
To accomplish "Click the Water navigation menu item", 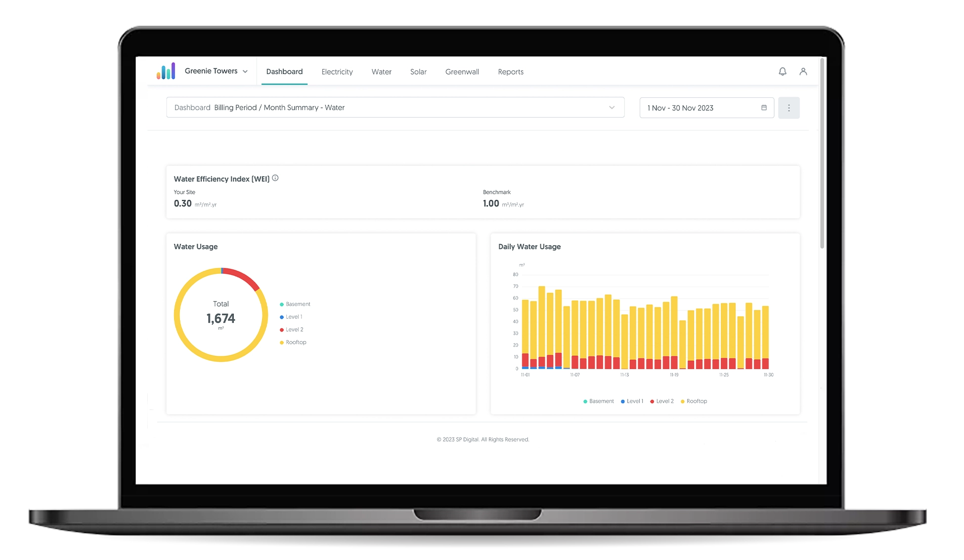I will click(x=381, y=71).
